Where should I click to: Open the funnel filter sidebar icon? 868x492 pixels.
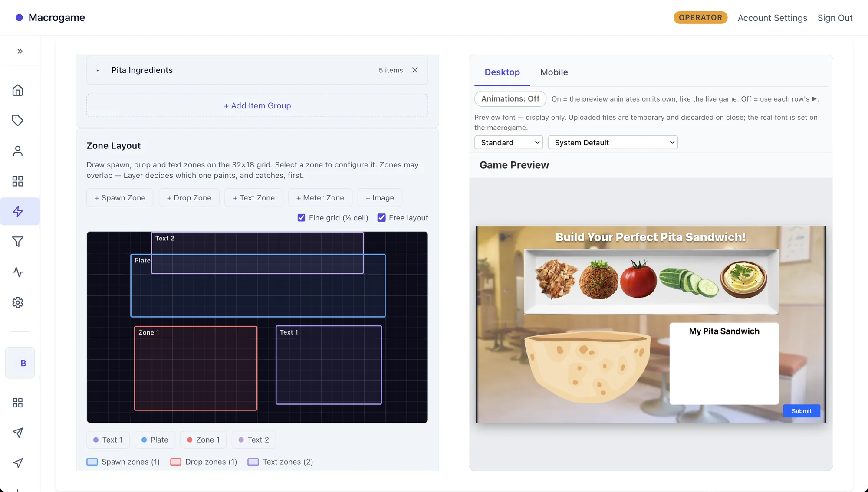pyautogui.click(x=18, y=242)
